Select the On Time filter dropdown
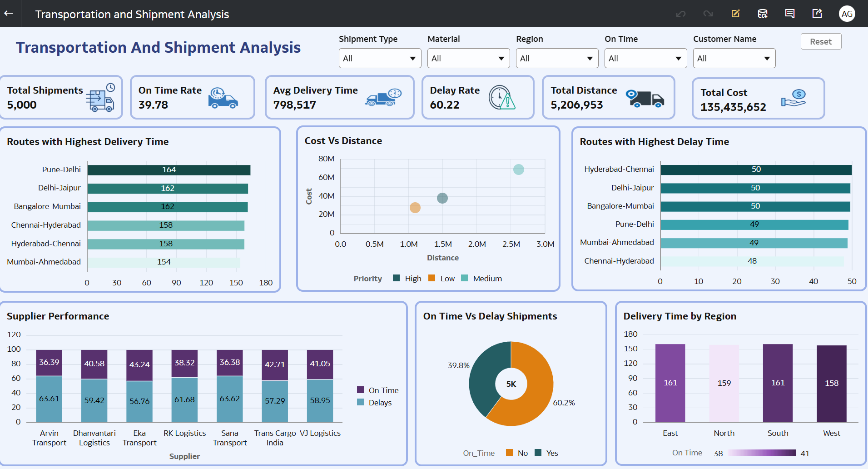The height and width of the screenshot is (469, 868). click(x=645, y=58)
